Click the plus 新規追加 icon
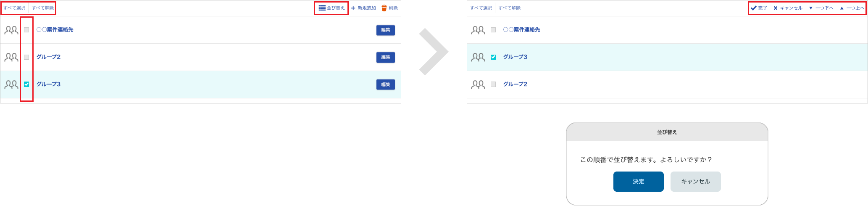868x206 pixels. [x=353, y=8]
